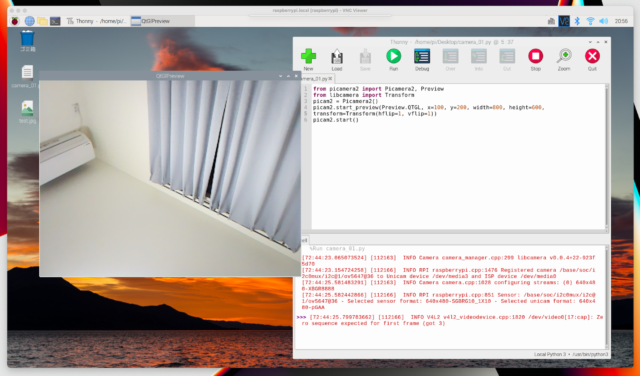Click the tray icon left of VNC icon
The width and height of the screenshot is (640, 376).
pos(551,21)
